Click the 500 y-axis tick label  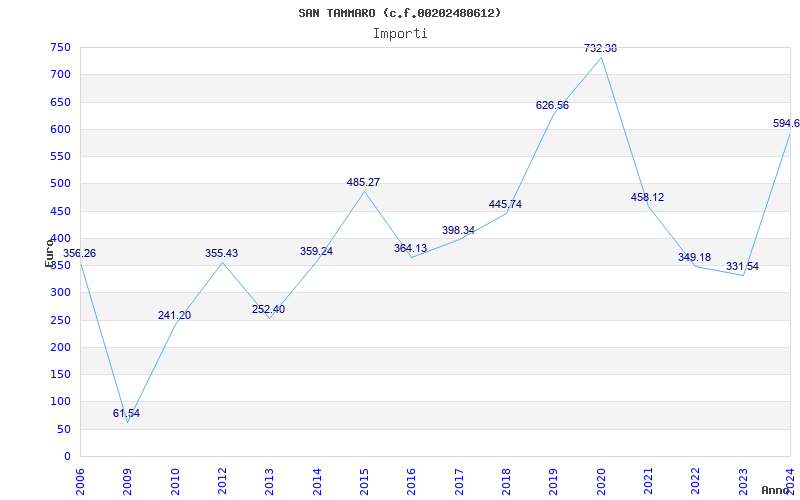(60, 184)
